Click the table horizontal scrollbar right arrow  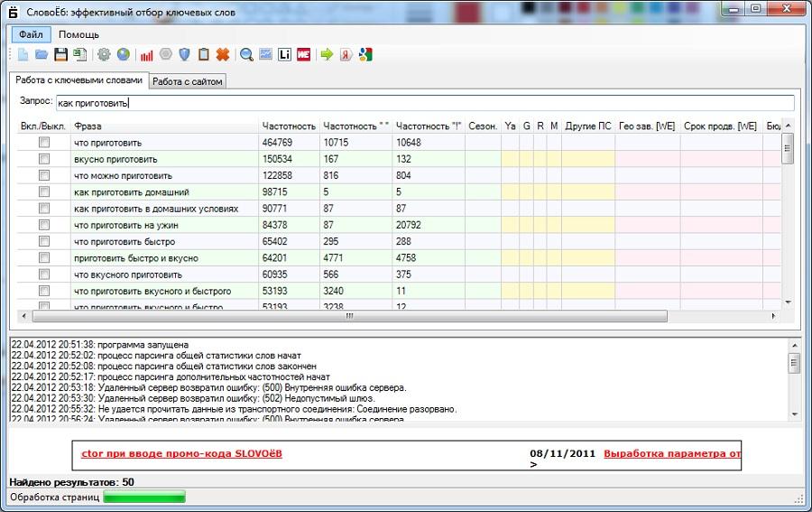click(774, 315)
